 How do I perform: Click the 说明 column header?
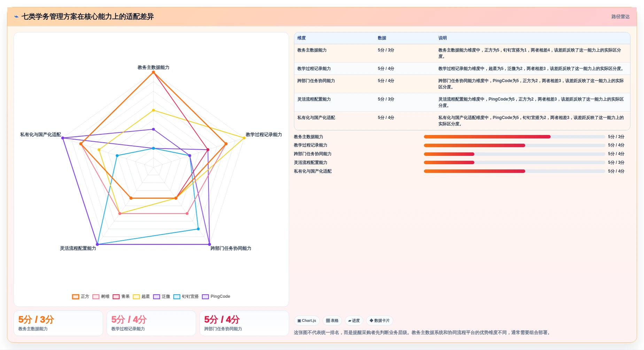(x=442, y=38)
